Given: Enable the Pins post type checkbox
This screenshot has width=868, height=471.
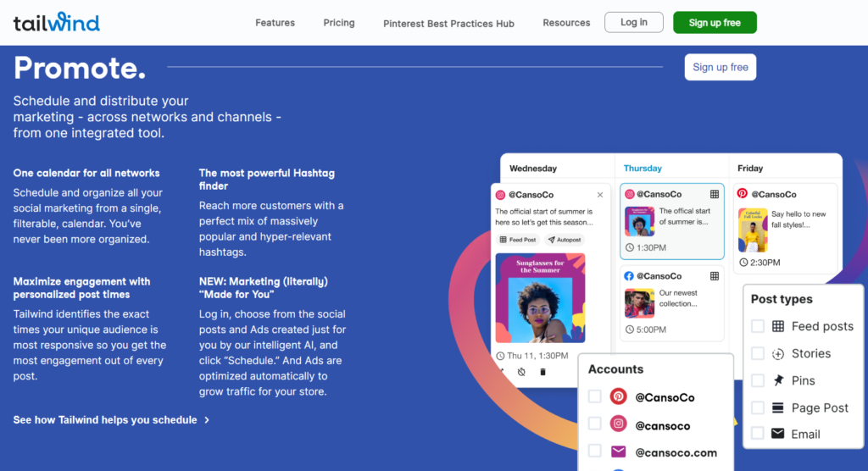Looking at the screenshot, I should pyautogui.click(x=757, y=380).
